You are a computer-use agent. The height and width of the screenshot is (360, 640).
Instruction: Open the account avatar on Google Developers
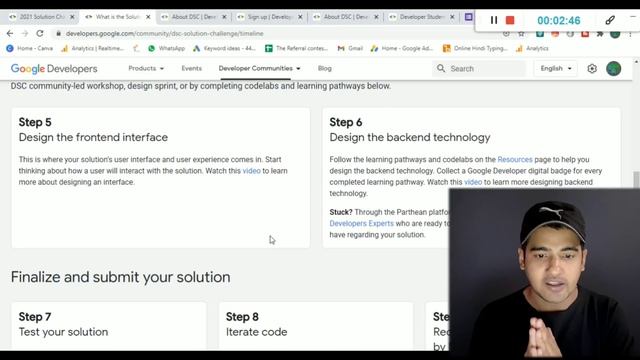[x=613, y=69]
